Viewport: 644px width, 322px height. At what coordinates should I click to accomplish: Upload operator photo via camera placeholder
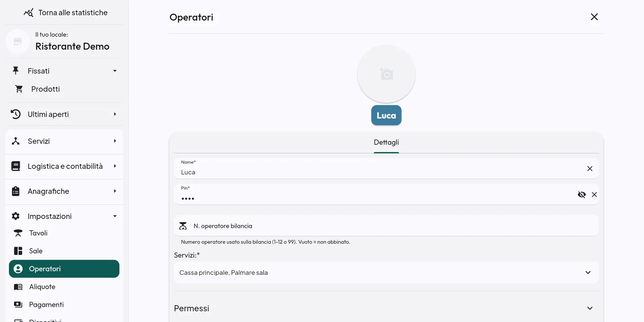[386, 74]
